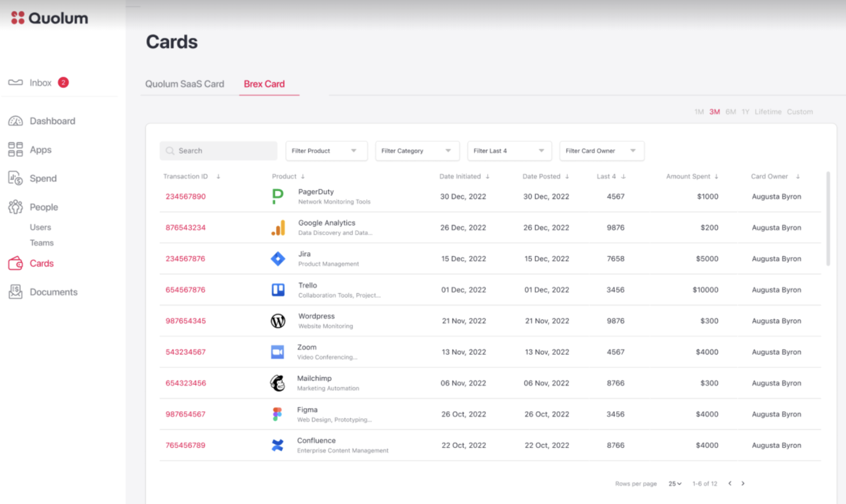Image resolution: width=846 pixels, height=504 pixels.
Task: Open the Dashboard gauge icon
Action: [x=16, y=121]
